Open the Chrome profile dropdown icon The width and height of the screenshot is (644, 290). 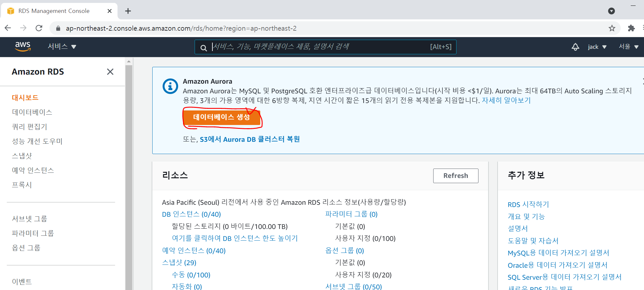click(x=611, y=11)
